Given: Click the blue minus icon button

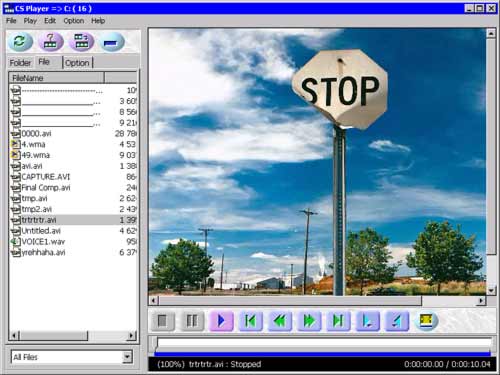Looking at the screenshot, I should point(112,42).
